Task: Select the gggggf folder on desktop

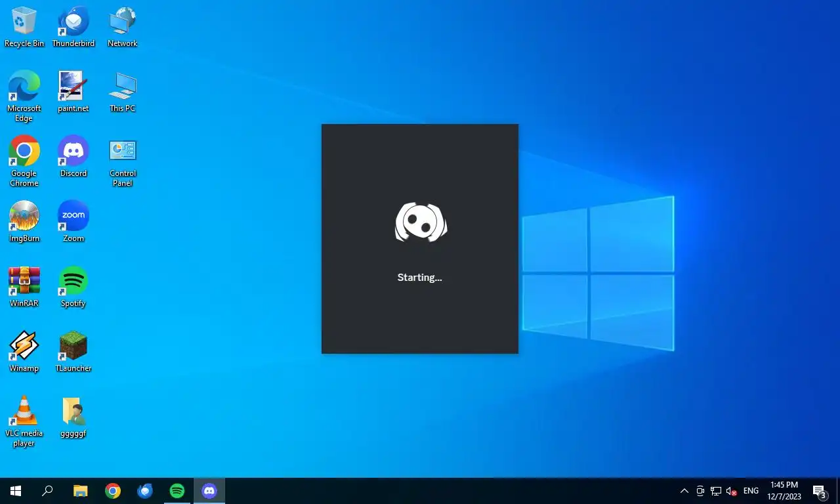Action: click(x=73, y=417)
